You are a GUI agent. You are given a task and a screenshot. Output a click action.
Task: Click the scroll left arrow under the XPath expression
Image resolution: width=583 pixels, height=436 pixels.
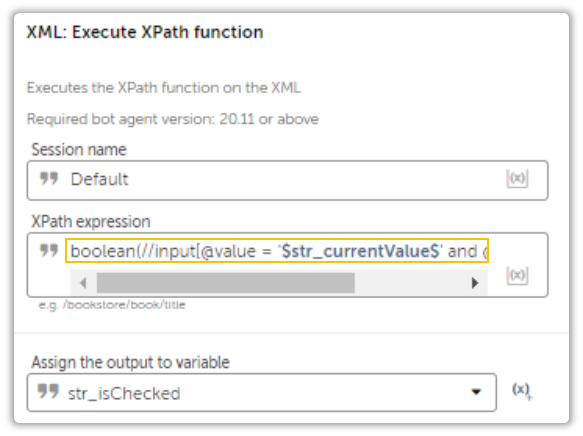click(83, 283)
